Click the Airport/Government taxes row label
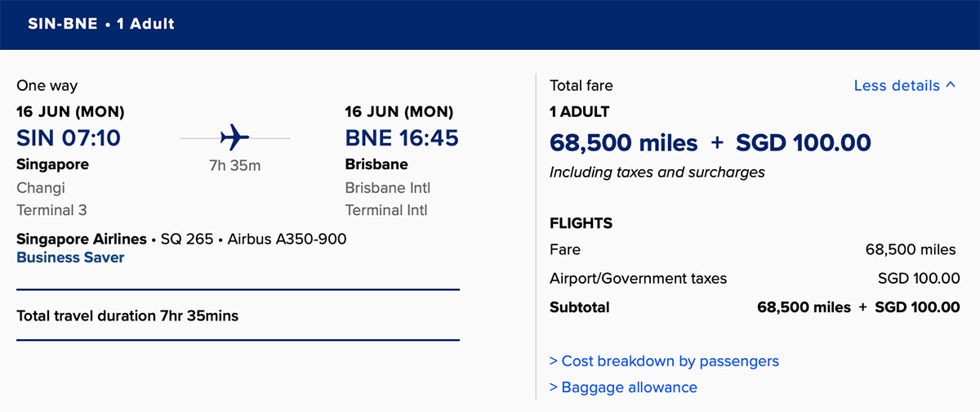980x412 pixels. [x=638, y=278]
